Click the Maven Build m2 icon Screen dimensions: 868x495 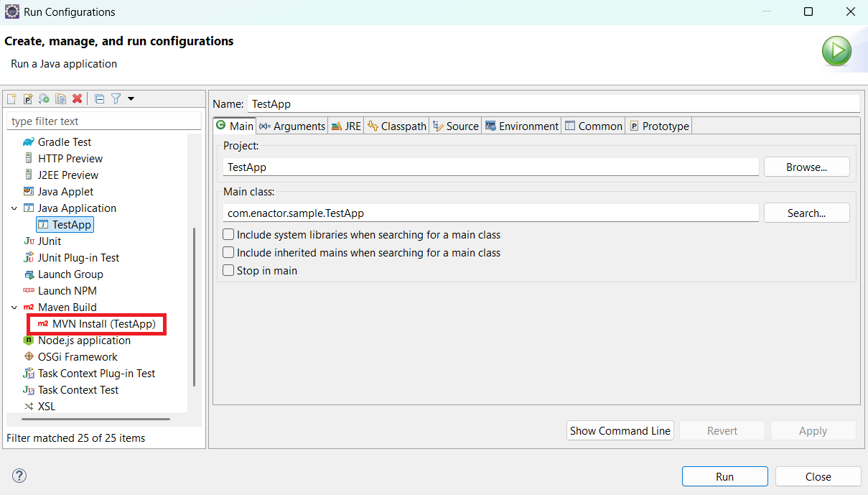[29, 307]
